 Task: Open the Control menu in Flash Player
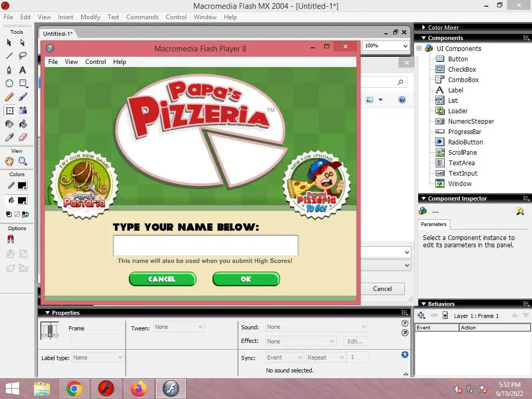click(x=96, y=62)
